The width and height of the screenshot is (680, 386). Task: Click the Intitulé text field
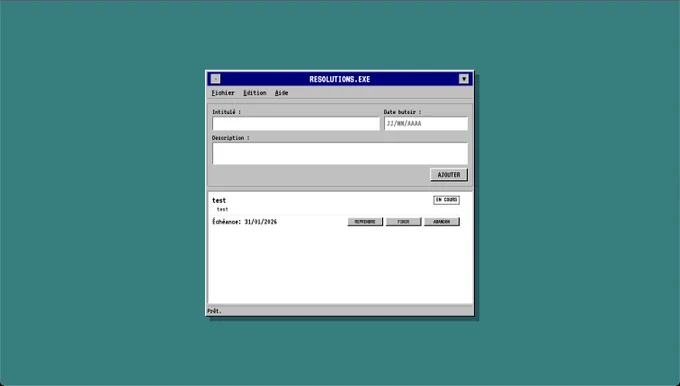(296, 124)
